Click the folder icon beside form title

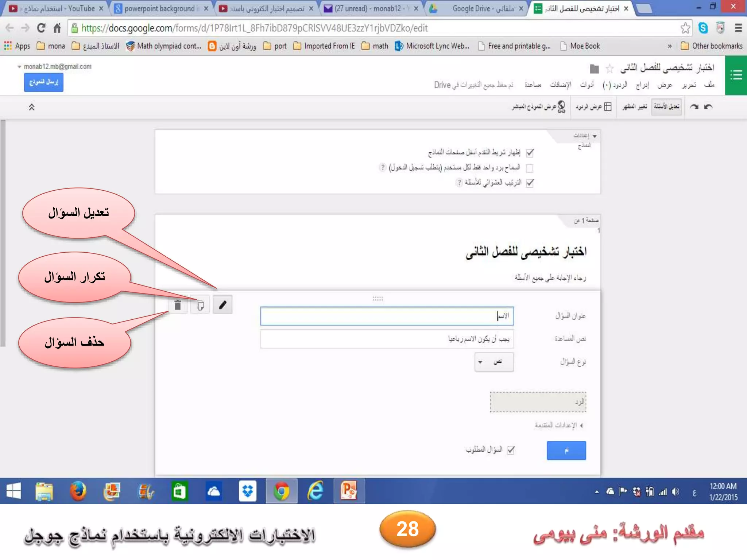pyautogui.click(x=594, y=69)
